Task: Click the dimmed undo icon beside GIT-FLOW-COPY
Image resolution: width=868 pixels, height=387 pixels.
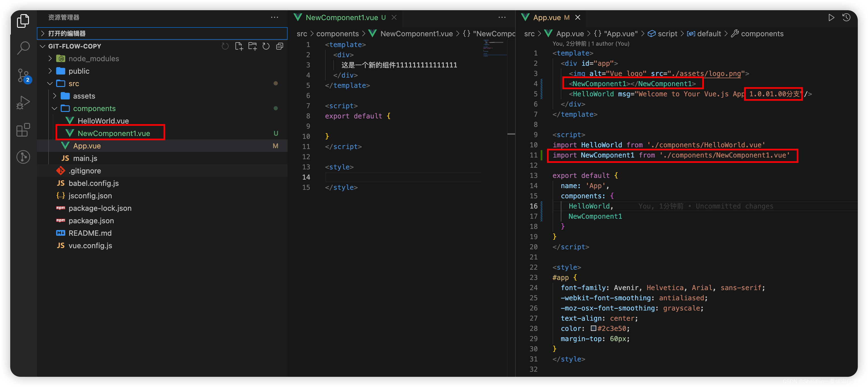Action: click(x=225, y=46)
